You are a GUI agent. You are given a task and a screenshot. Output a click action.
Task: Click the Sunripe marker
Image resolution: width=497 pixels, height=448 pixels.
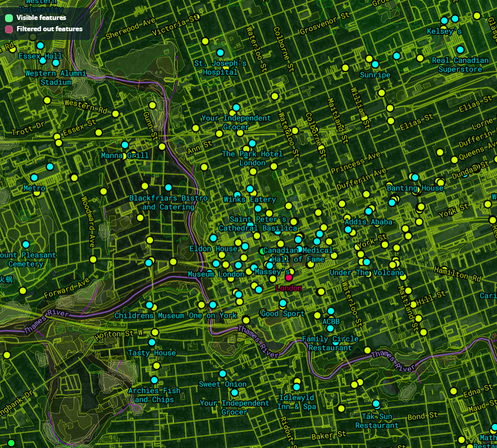click(375, 64)
